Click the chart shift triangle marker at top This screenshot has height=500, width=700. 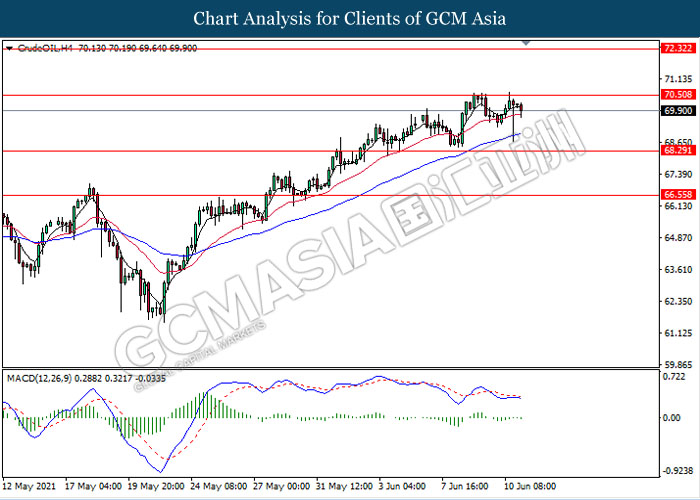pos(526,43)
